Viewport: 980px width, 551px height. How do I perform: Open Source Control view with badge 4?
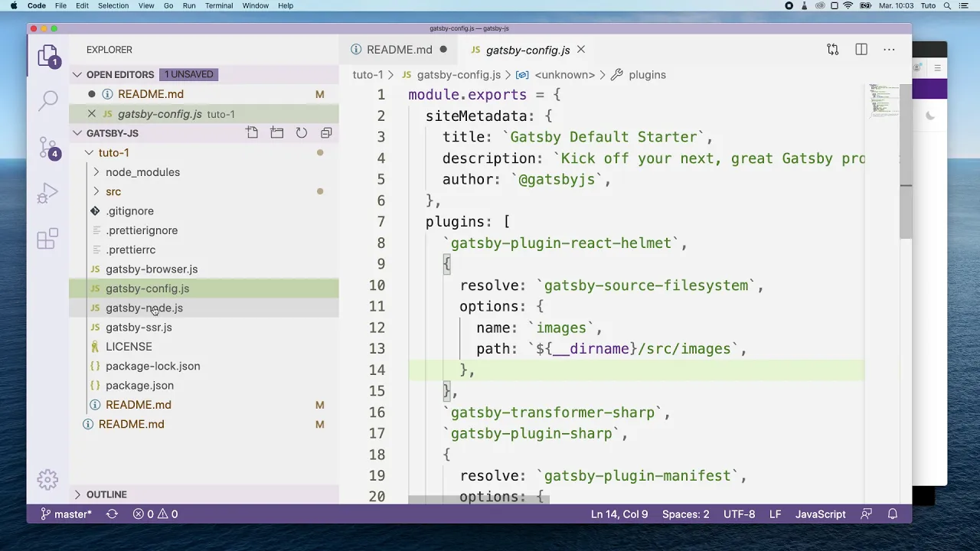point(47,148)
